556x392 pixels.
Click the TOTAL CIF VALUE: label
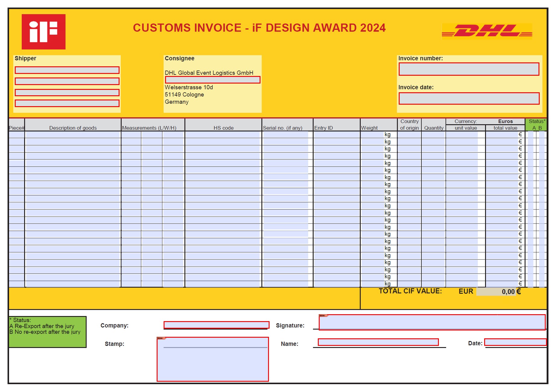[410, 291]
